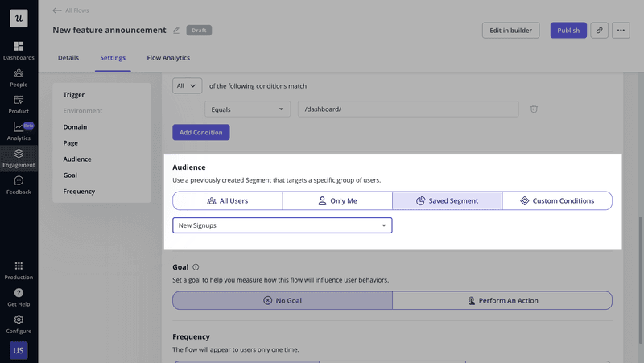Copy flow link via chain icon
Screen dimensions: 644x363
[599, 31]
